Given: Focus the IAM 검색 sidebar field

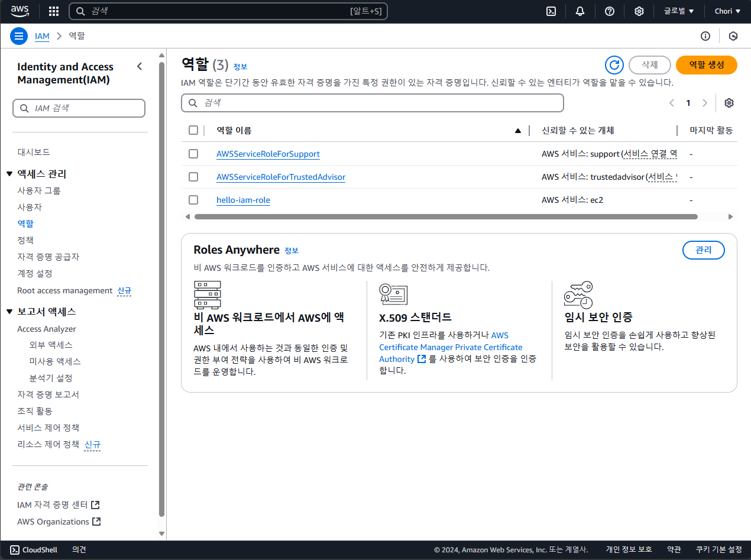Looking at the screenshot, I should pyautogui.click(x=79, y=108).
